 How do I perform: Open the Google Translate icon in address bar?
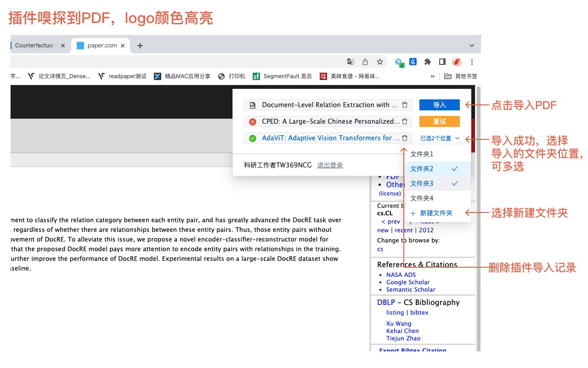[x=351, y=62]
